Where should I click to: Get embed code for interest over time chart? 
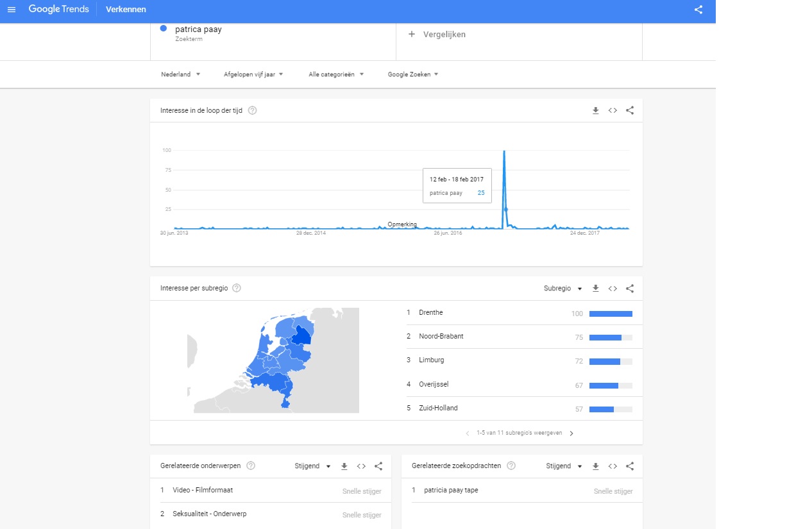tap(613, 110)
